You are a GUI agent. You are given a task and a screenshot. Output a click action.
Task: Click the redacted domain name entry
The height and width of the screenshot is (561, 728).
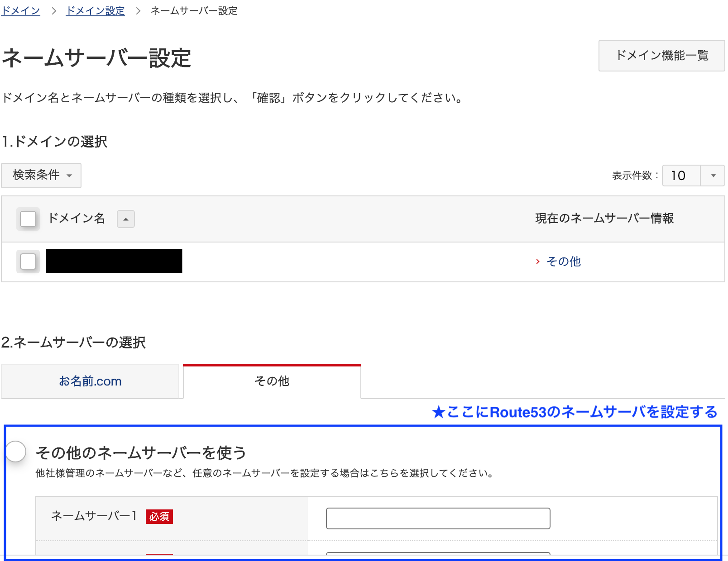click(x=114, y=261)
